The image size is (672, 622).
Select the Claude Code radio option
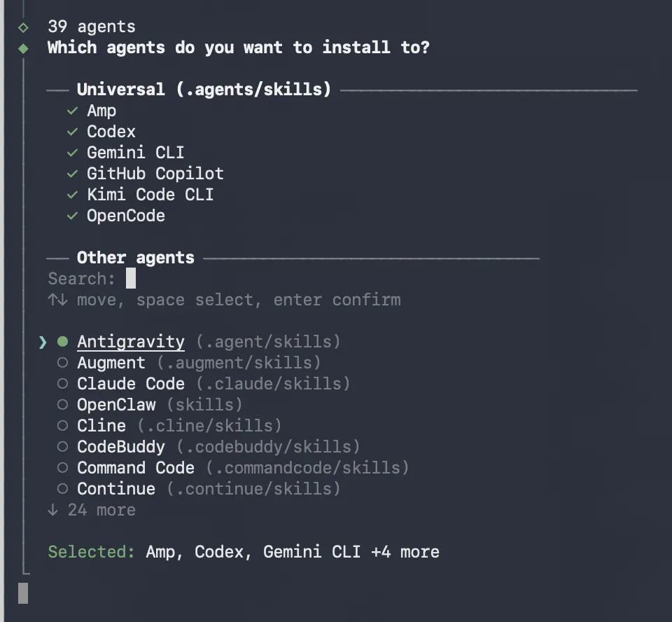click(x=63, y=384)
